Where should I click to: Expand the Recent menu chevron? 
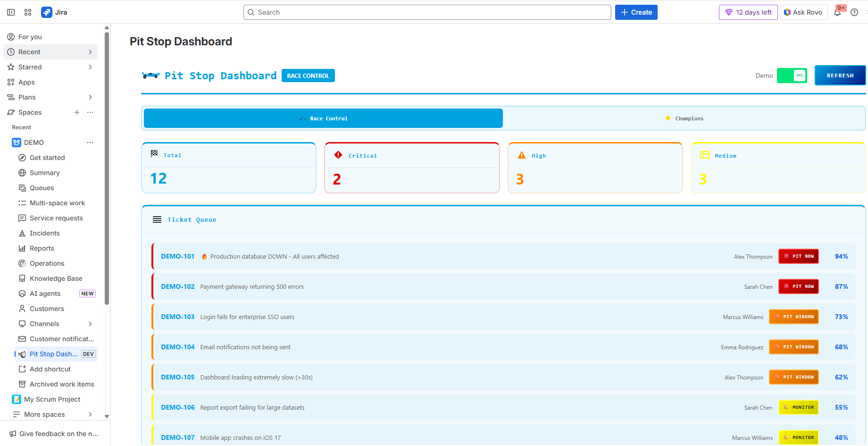coord(90,52)
